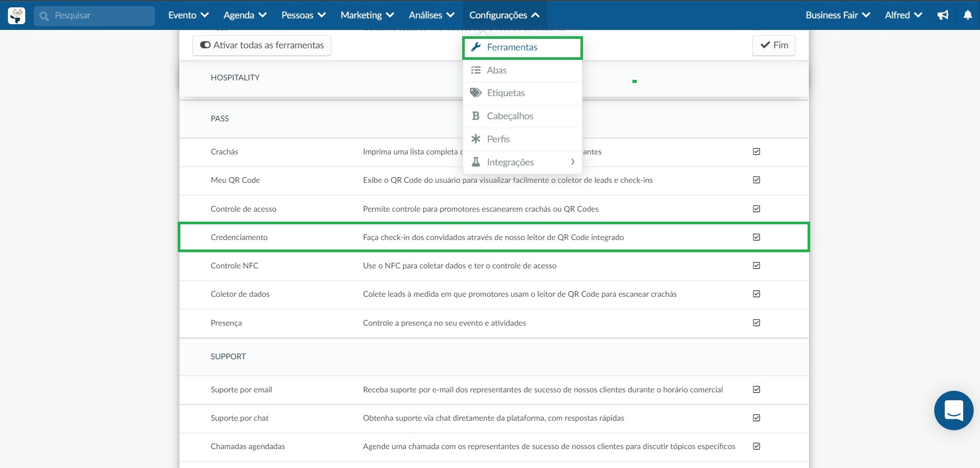The height and width of the screenshot is (468, 980).
Task: Select Cabeçalhos from Configurações menu
Action: (523, 116)
